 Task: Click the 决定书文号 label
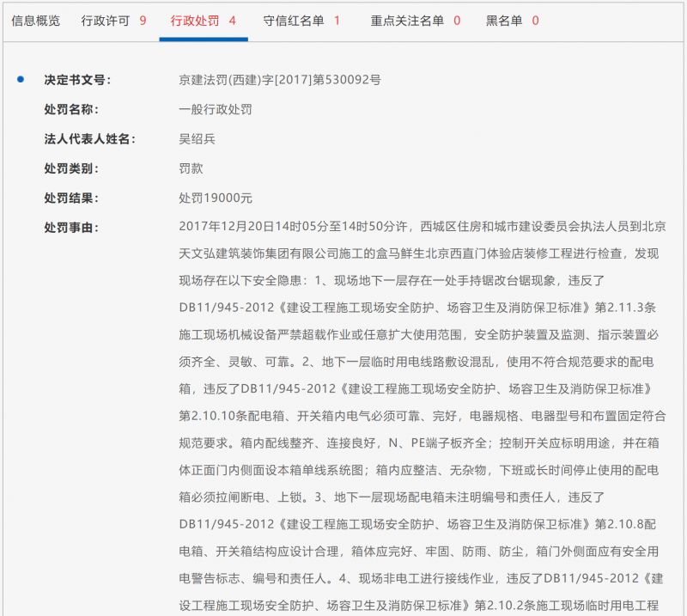pyautogui.click(x=77, y=80)
